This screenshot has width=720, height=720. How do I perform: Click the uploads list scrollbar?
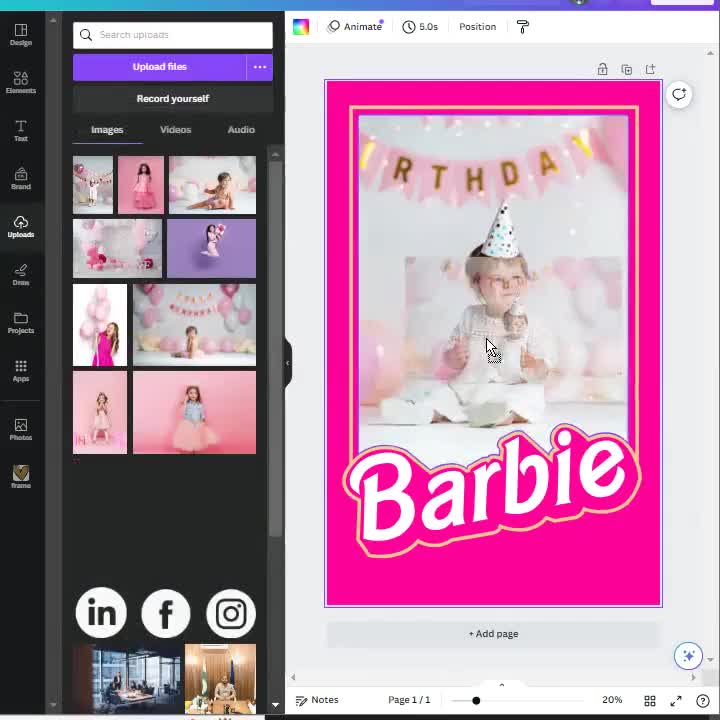click(x=276, y=349)
